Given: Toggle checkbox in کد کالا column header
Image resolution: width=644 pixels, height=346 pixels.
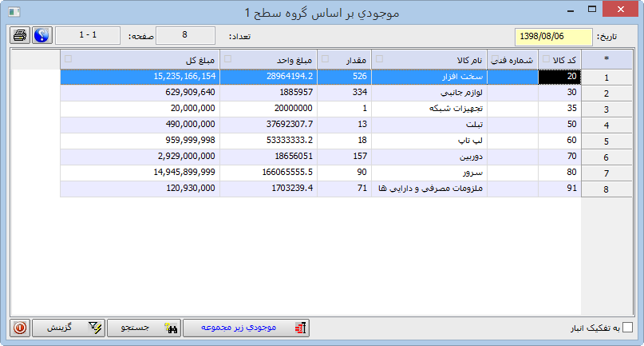Looking at the screenshot, I should click(546, 59).
